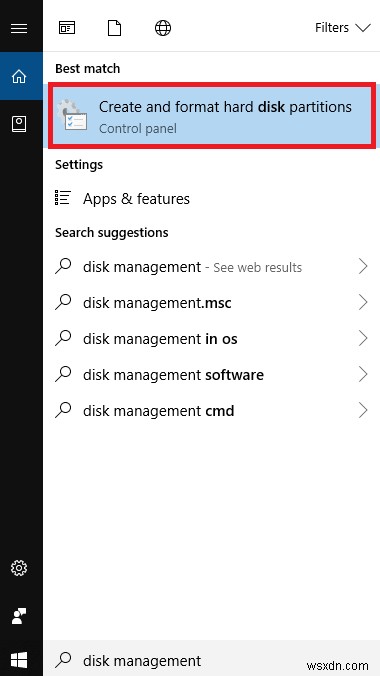
Task: Click the Search suggestions heading
Action: pyautogui.click(x=112, y=233)
